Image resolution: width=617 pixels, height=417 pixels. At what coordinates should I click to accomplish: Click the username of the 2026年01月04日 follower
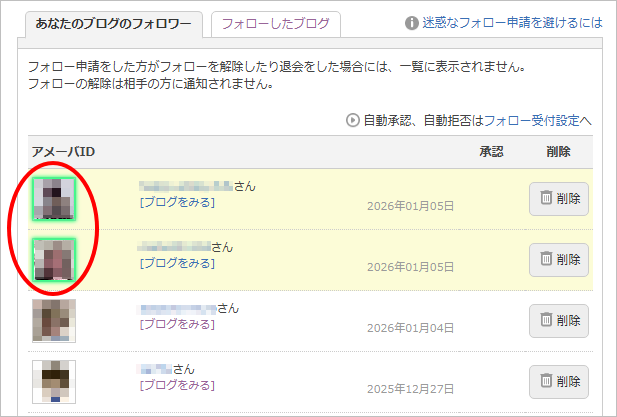(x=178, y=308)
